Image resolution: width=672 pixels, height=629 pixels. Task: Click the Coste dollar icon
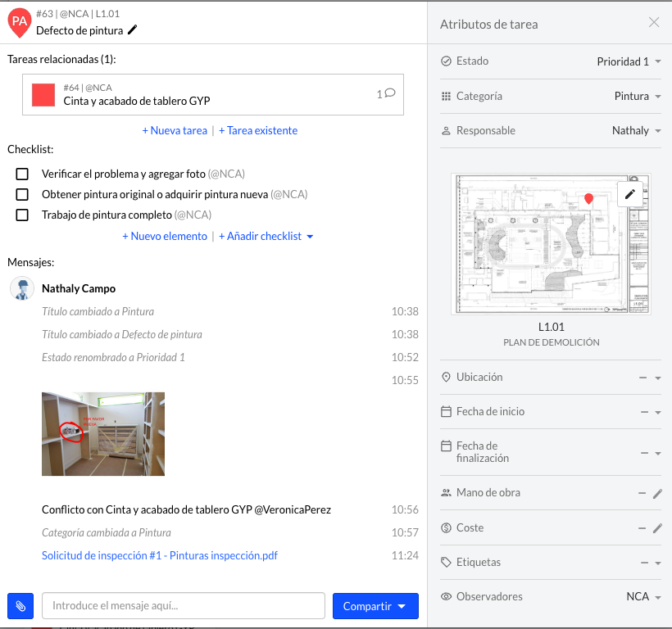446,527
